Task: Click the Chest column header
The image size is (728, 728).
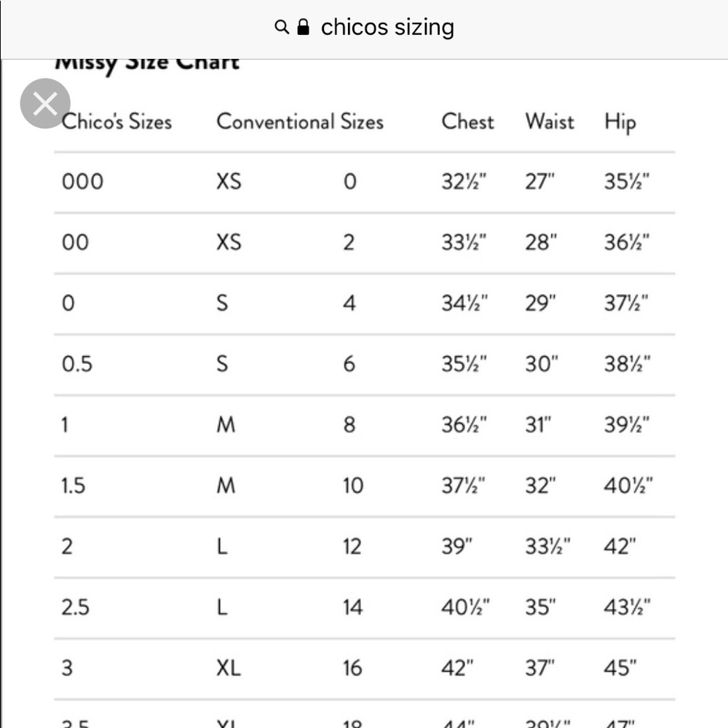Action: coord(467,122)
